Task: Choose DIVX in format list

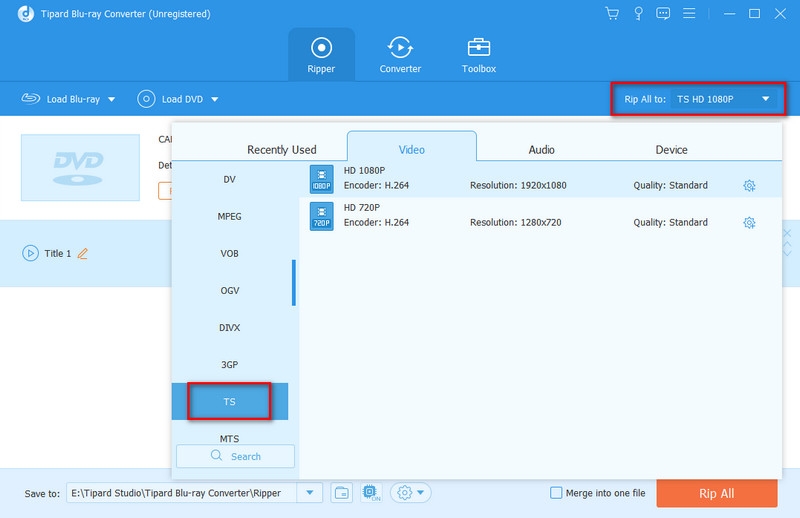Action: coord(230,328)
